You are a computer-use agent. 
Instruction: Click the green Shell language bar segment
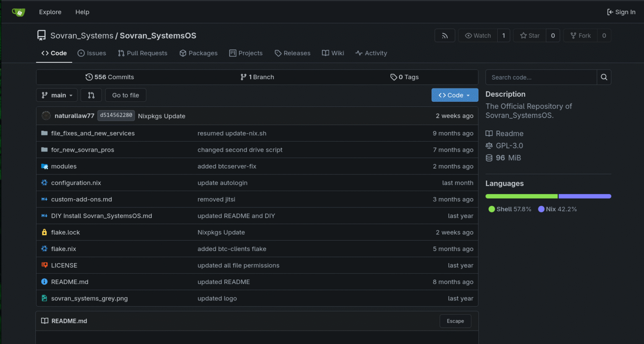pos(522,196)
